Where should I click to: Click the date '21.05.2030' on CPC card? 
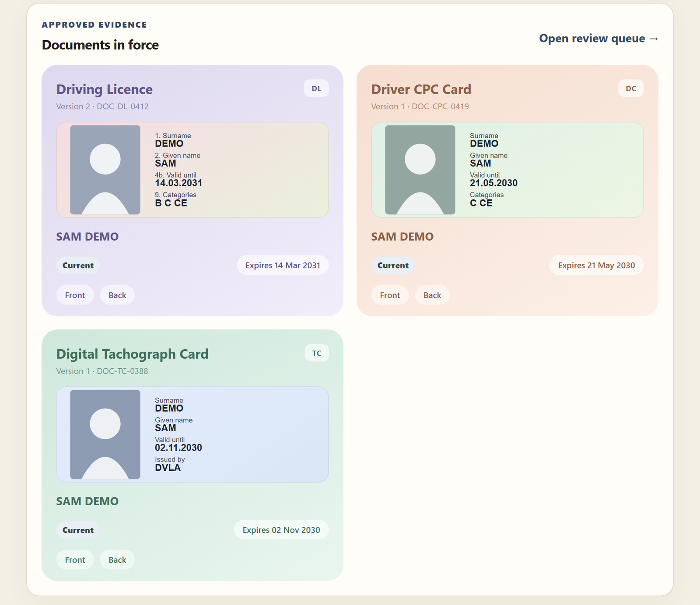tap(493, 183)
